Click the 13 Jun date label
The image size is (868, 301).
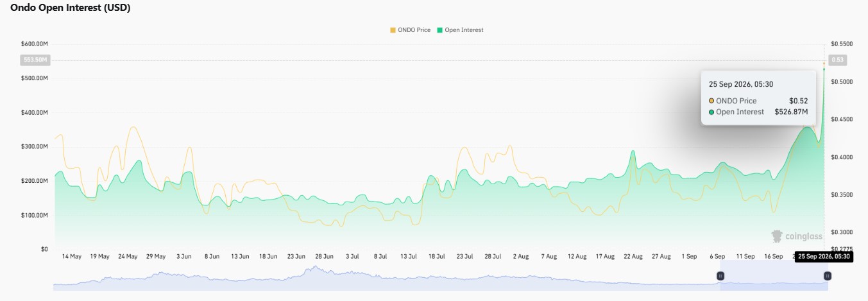tap(240, 256)
